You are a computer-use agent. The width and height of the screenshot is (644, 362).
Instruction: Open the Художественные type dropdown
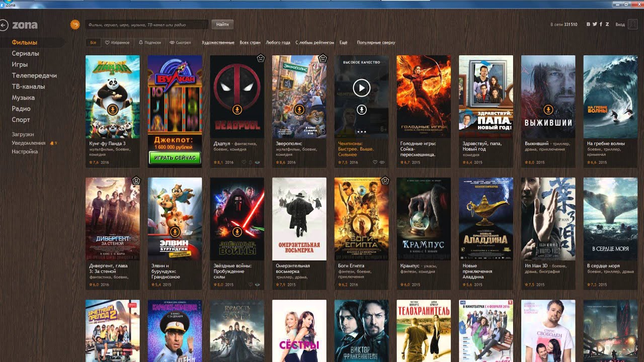tap(218, 43)
